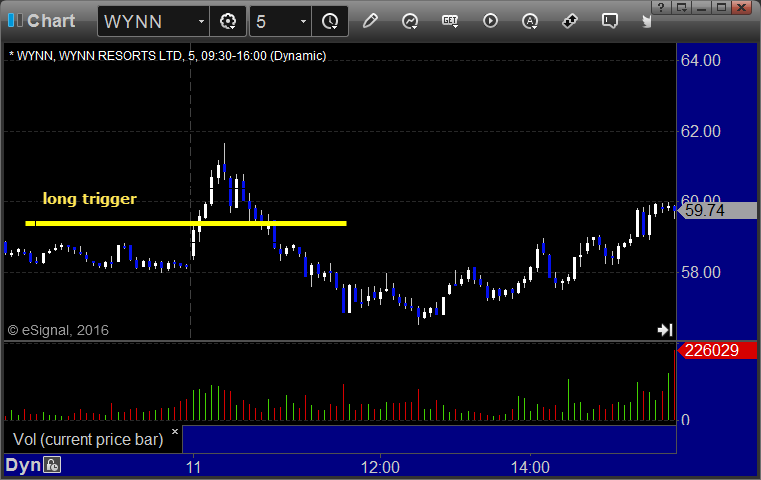The width and height of the screenshot is (761, 480).
Task: Click the 62.00 price axis label
Action: 700,131
